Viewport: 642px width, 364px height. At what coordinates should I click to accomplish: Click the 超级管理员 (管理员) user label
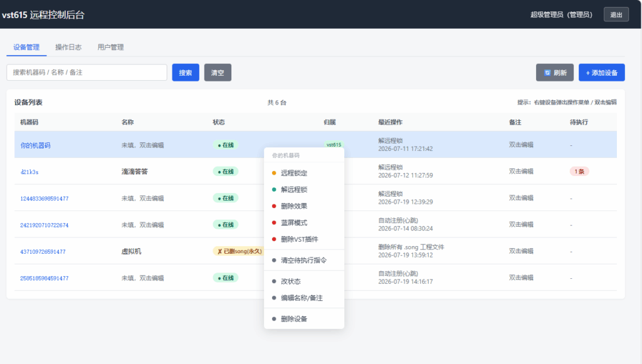(561, 15)
